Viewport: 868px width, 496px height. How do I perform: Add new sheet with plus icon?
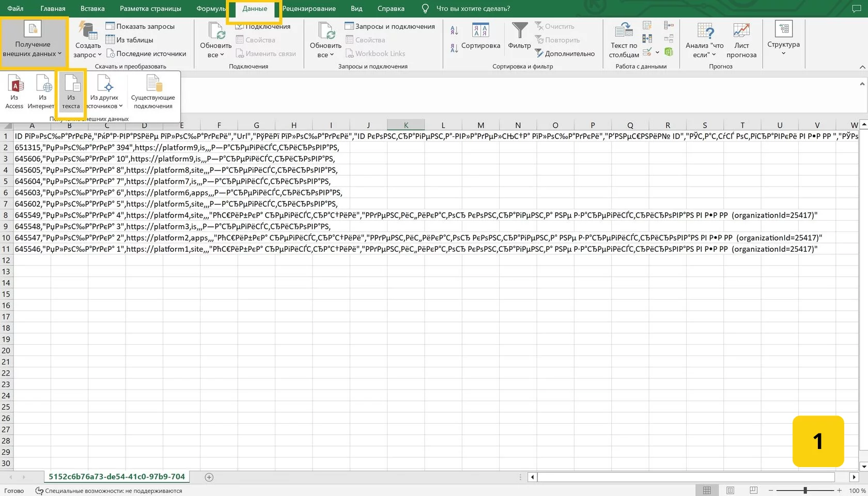pyautogui.click(x=209, y=477)
